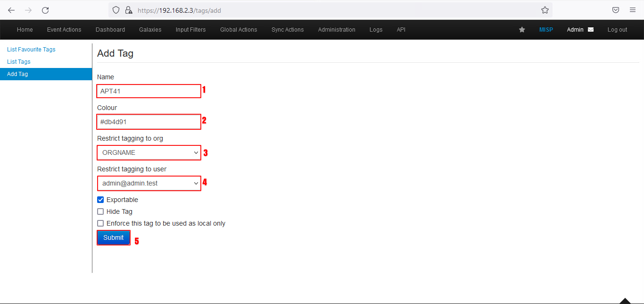Screen dimensions: 644x304
Task: Open the Pocket save icon
Action: tap(615, 10)
